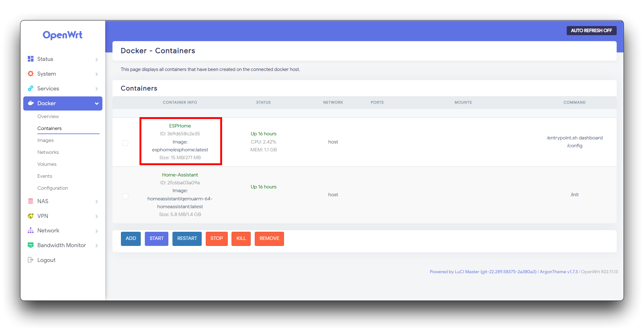Image resolution: width=644 pixels, height=331 pixels.
Task: Click the ADD button
Action: (x=131, y=238)
